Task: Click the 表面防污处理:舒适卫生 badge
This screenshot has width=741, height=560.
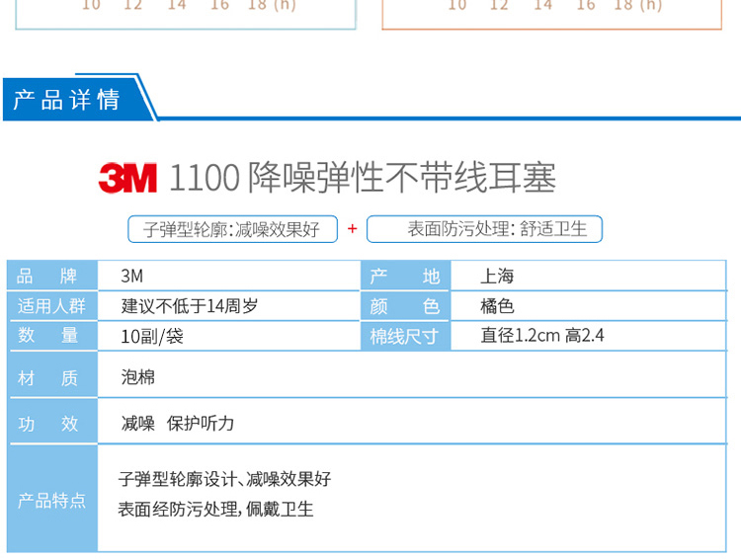Action: 484,229
